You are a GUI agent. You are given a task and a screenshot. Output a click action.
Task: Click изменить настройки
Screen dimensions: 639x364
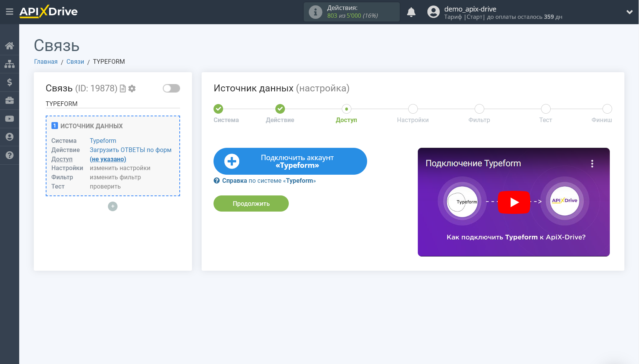click(120, 168)
